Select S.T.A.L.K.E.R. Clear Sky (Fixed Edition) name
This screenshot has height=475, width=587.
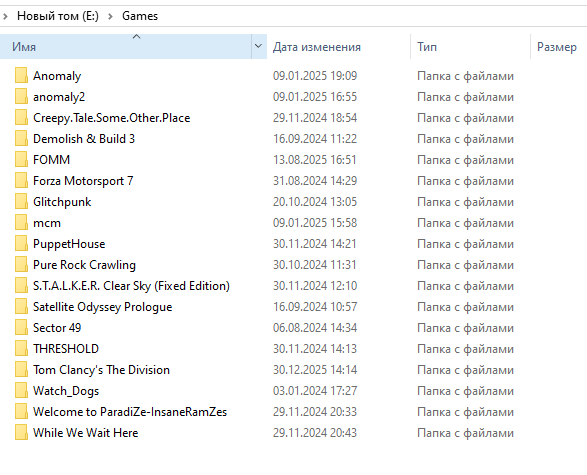tap(131, 286)
